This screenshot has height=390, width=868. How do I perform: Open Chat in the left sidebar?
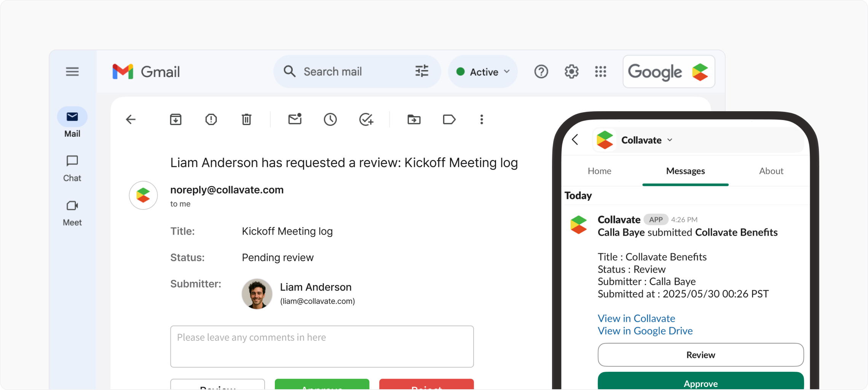72,168
